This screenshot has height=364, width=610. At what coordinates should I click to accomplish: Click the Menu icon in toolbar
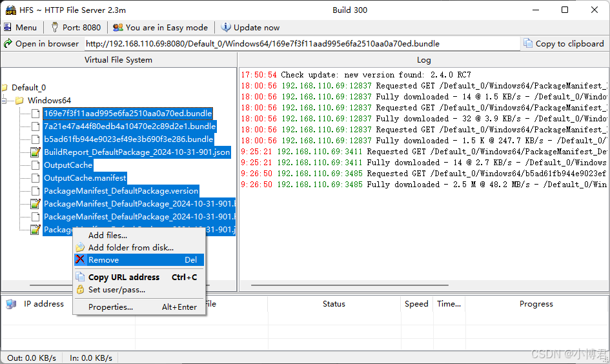(7, 27)
